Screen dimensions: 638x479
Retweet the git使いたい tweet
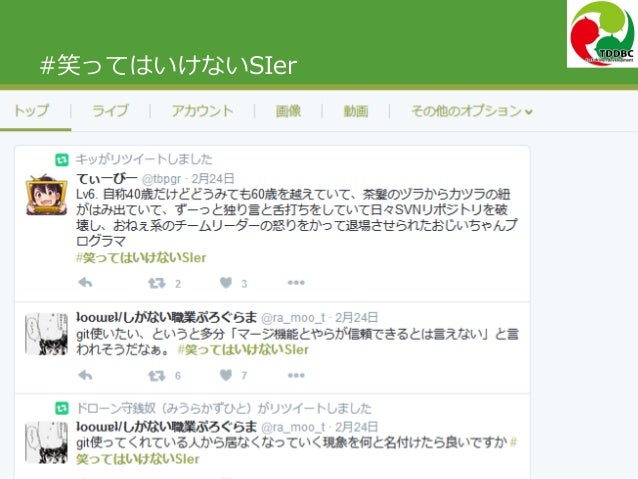[157, 375]
